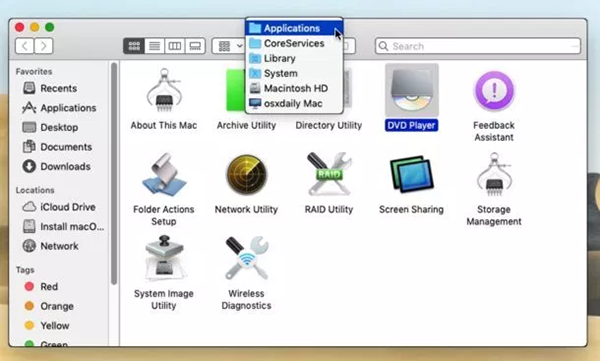The height and width of the screenshot is (361, 600).
Task: Choose Library in the path popup menu
Action: (294, 58)
